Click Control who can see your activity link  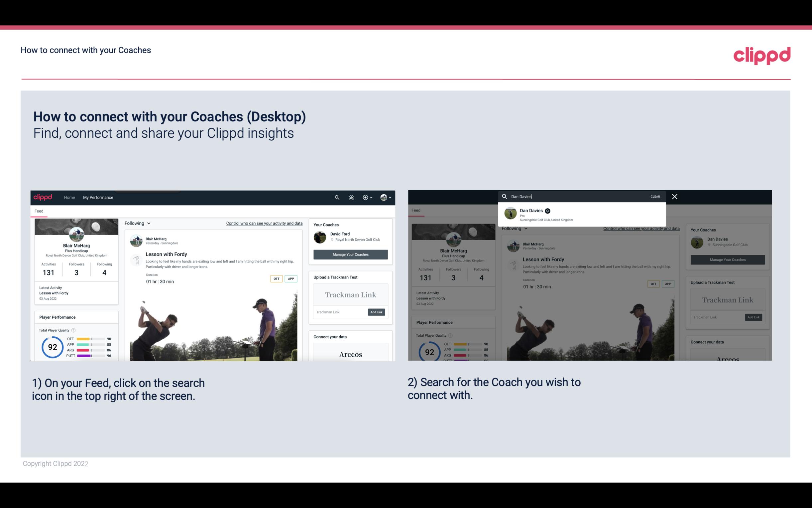click(x=264, y=223)
